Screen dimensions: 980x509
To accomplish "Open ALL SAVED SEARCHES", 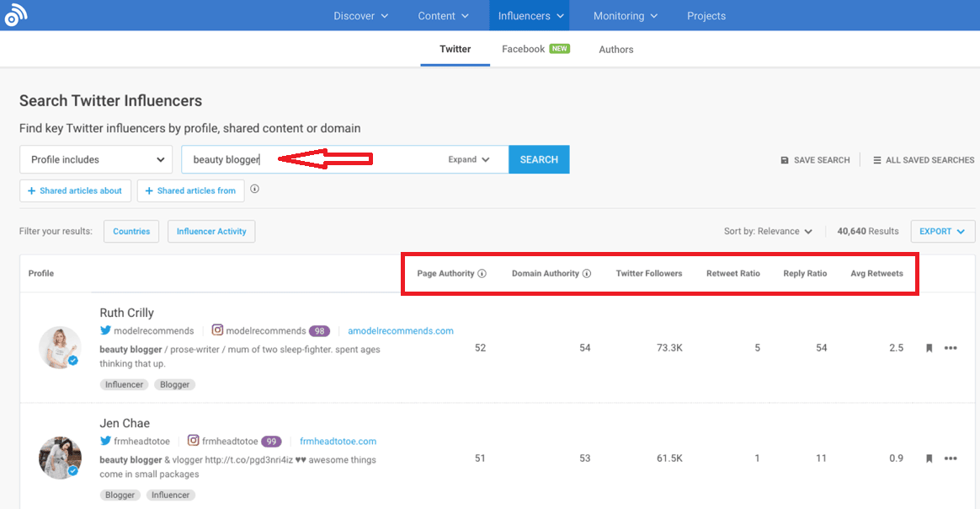I will click(x=923, y=160).
